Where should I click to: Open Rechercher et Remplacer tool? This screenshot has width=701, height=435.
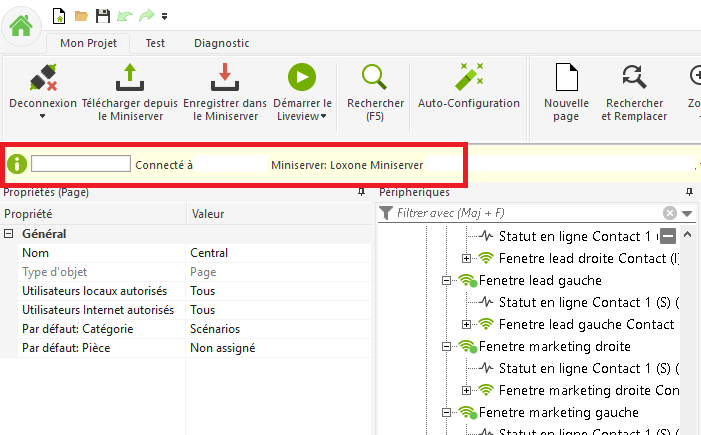(x=633, y=77)
